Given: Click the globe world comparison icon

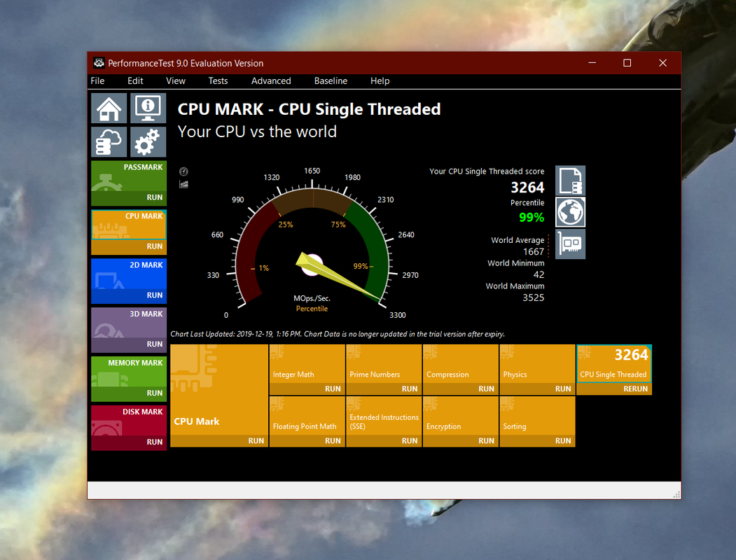Looking at the screenshot, I should pos(570,212).
